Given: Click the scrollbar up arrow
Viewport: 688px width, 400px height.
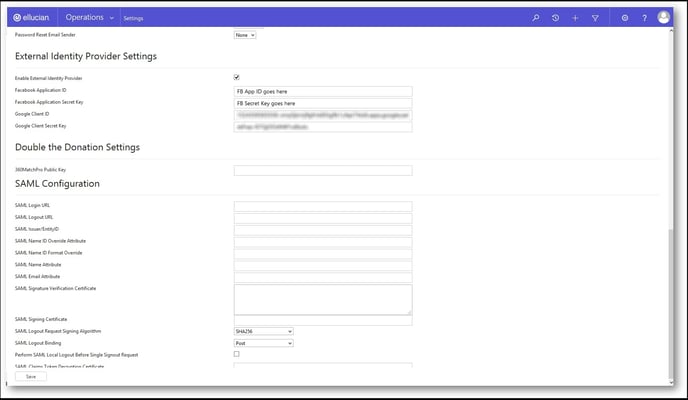Looking at the screenshot, I should pyautogui.click(x=670, y=31).
